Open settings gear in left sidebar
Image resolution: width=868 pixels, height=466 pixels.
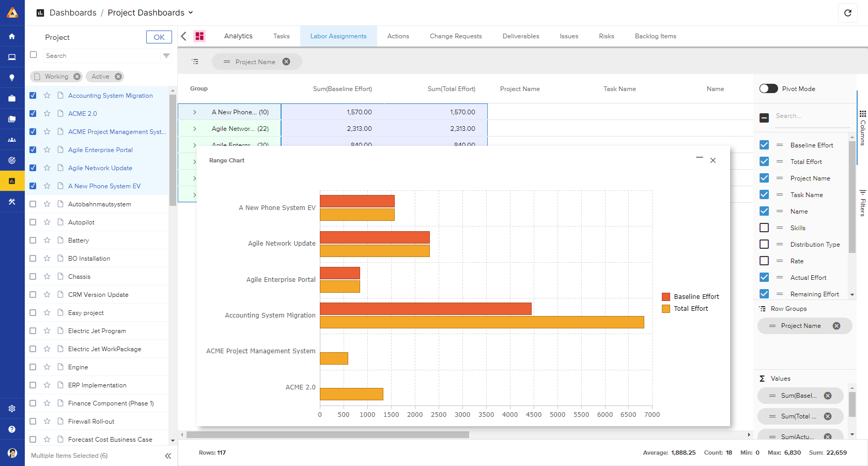tap(12, 409)
